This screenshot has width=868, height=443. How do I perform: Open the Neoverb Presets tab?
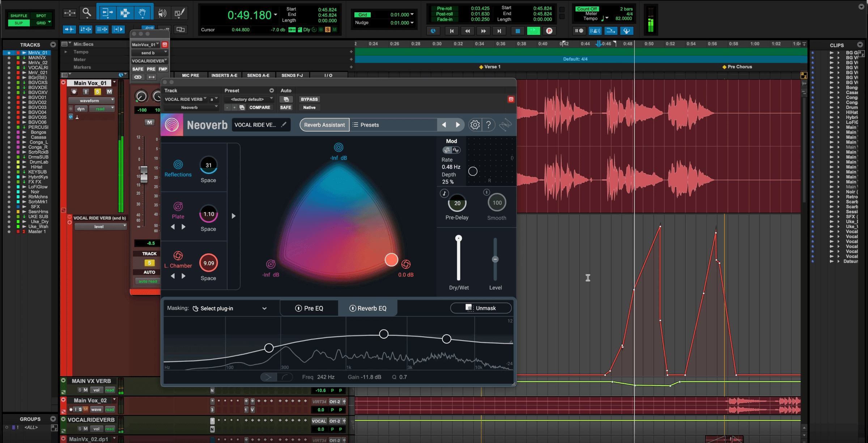pos(366,125)
